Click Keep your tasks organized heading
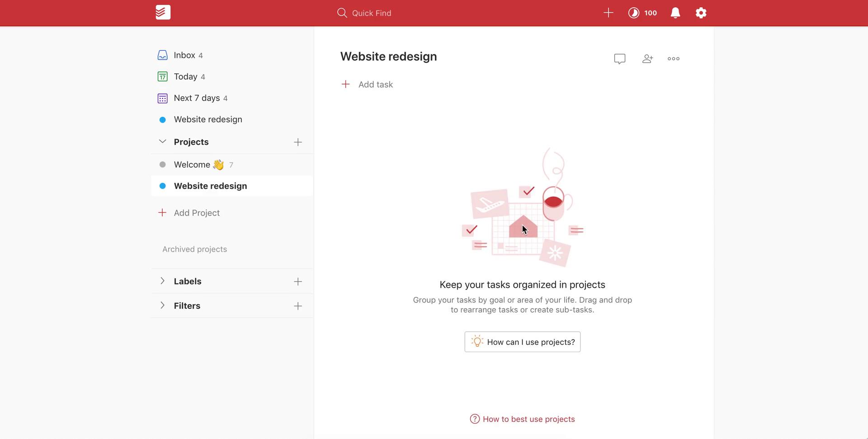This screenshot has height=439, width=868. tap(522, 285)
